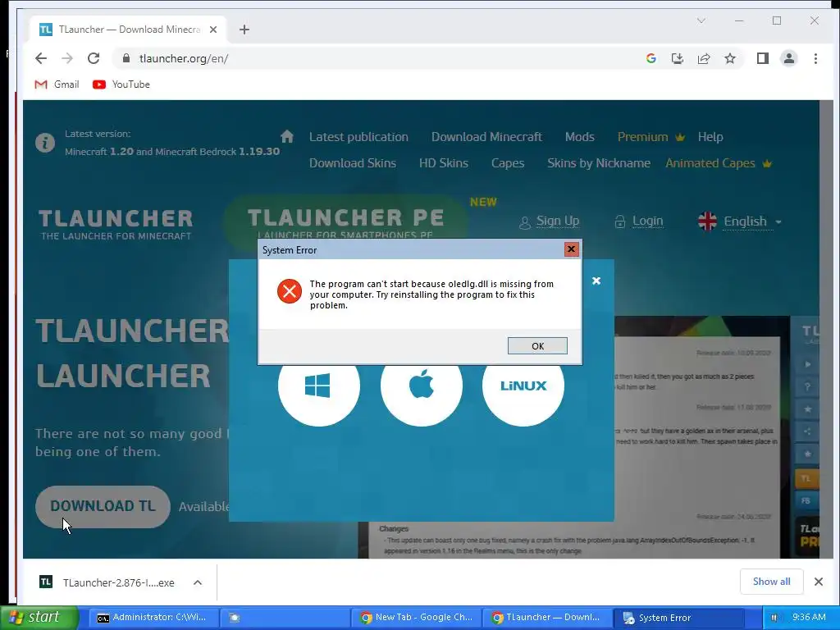Viewport: 840px width, 630px height.
Task: Open the Premium menu item
Action: click(x=651, y=137)
